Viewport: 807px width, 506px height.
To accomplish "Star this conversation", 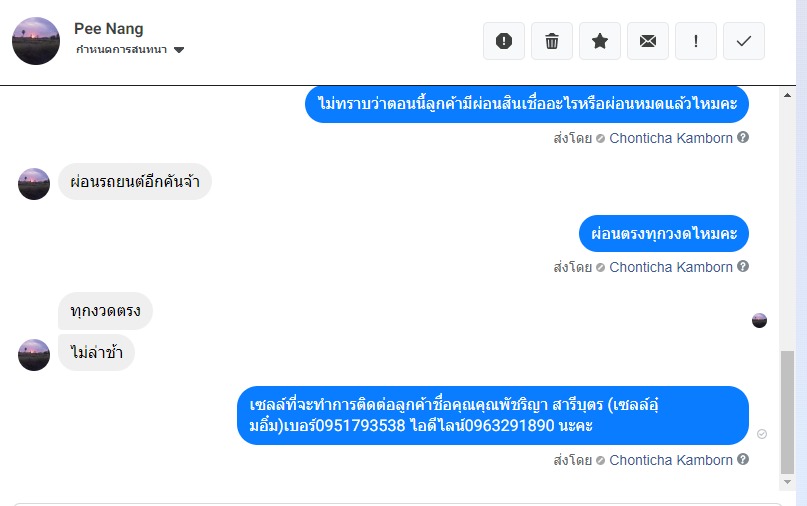I will (600, 41).
